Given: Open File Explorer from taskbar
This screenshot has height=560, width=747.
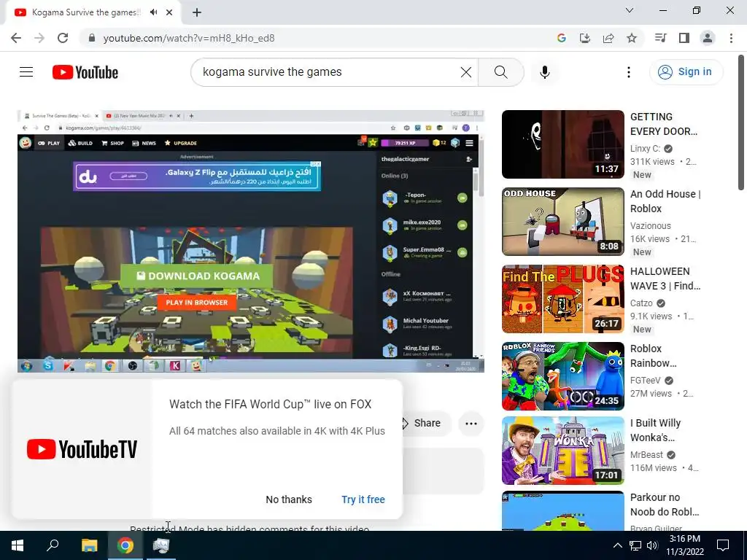Looking at the screenshot, I should click(89, 545).
